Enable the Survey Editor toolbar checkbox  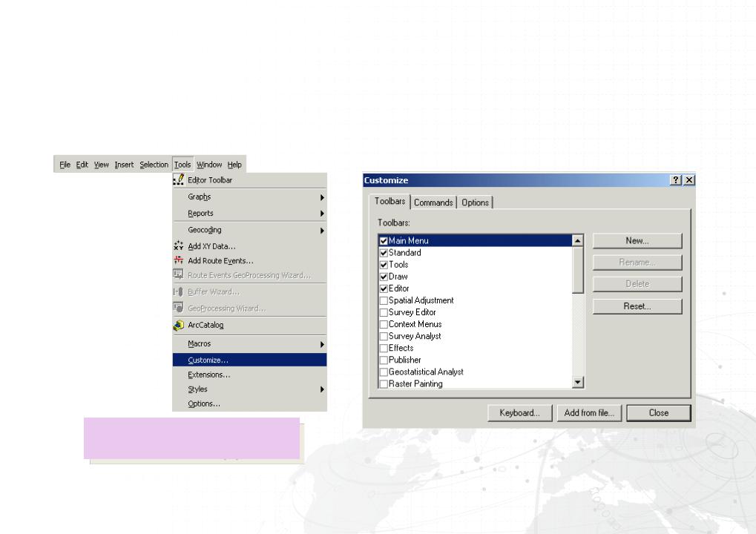point(384,312)
